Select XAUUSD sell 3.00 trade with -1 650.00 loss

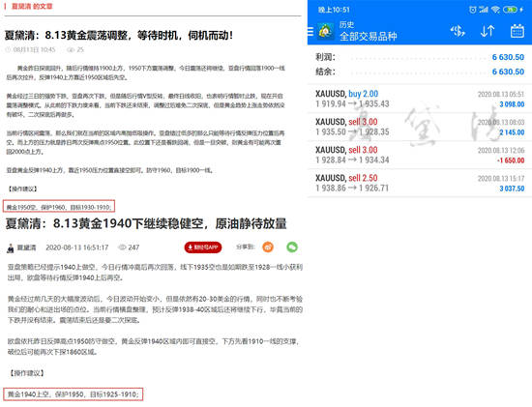coord(420,155)
